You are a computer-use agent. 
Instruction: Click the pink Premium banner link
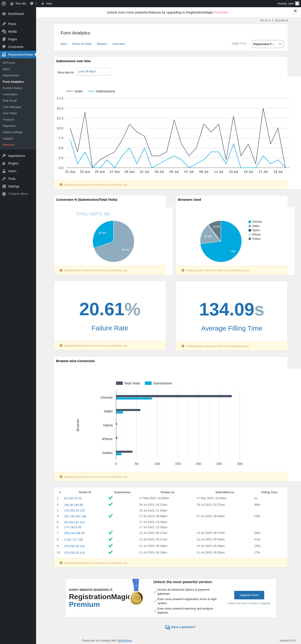coord(221,12)
